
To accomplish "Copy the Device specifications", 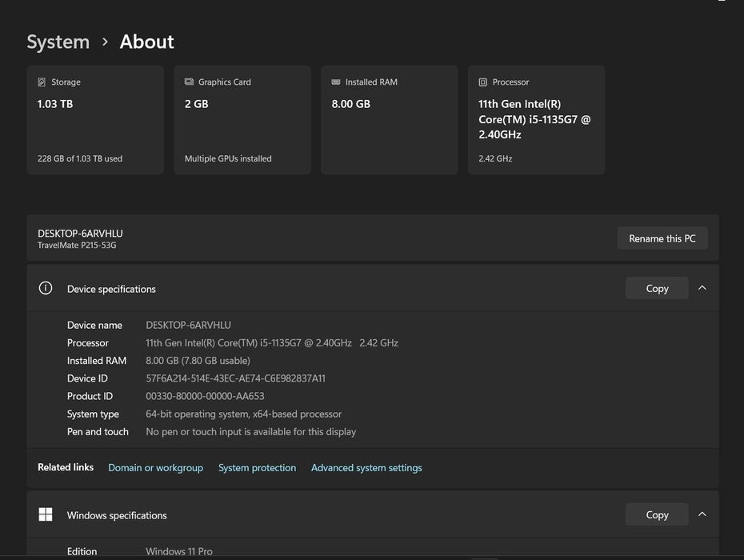I will click(657, 289).
